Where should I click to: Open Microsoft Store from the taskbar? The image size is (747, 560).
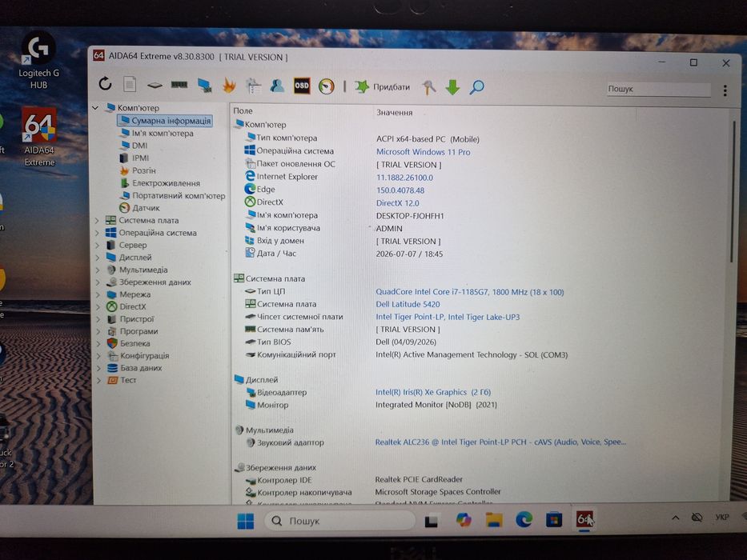[x=553, y=519]
